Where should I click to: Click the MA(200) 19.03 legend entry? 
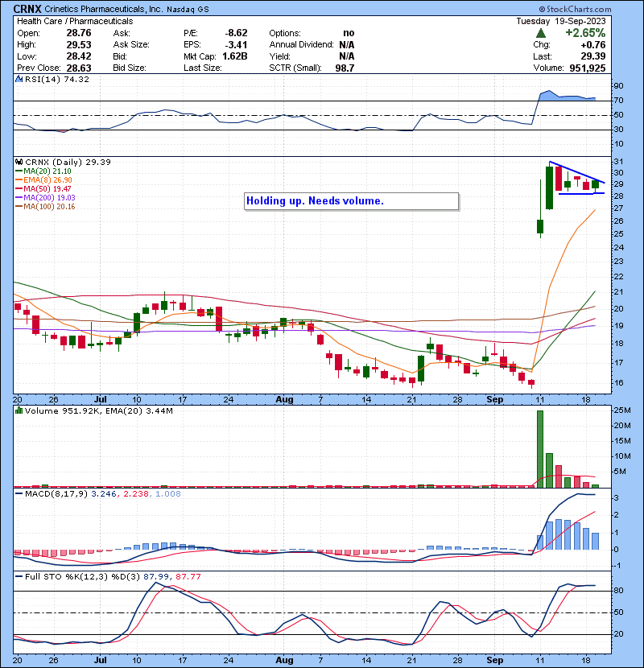tap(45, 198)
